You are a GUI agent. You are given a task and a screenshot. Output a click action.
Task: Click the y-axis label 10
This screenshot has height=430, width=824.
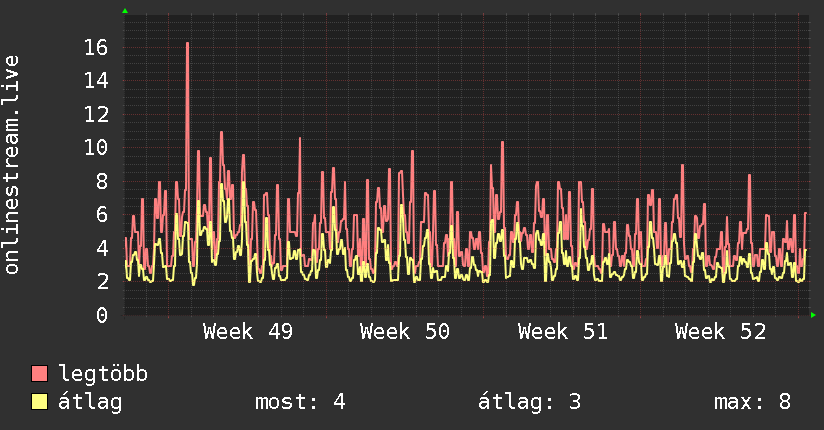click(x=96, y=148)
